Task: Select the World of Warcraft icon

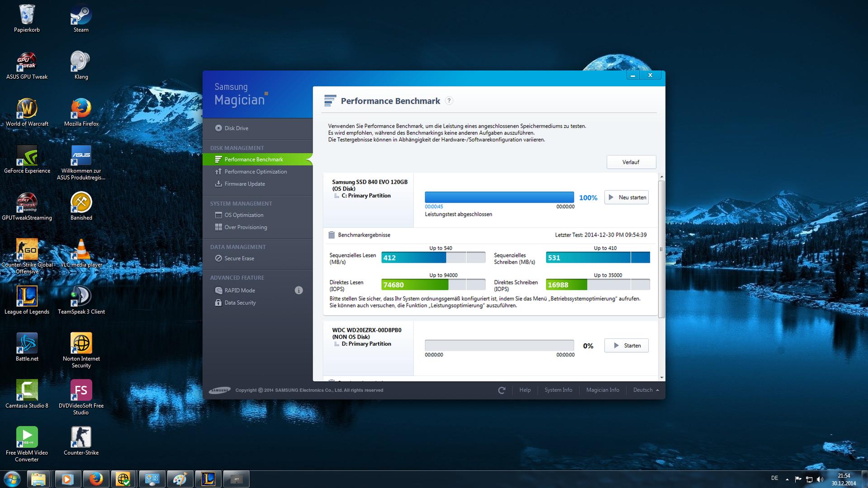Action: (x=27, y=113)
